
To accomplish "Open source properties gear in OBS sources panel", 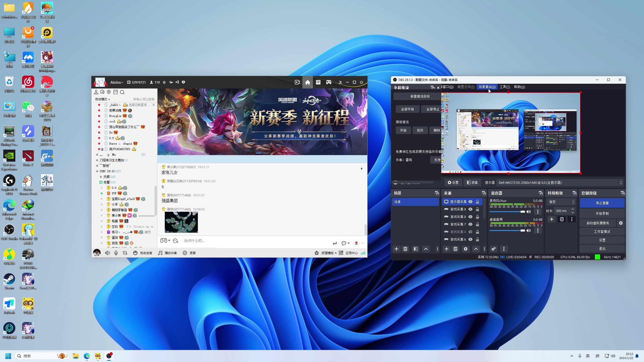I will [x=465, y=249].
